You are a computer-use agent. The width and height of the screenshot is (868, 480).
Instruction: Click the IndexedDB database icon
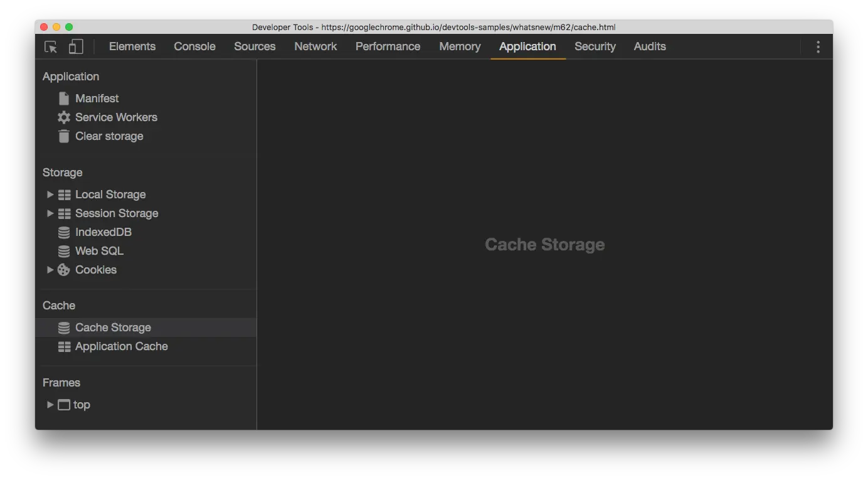click(x=64, y=232)
